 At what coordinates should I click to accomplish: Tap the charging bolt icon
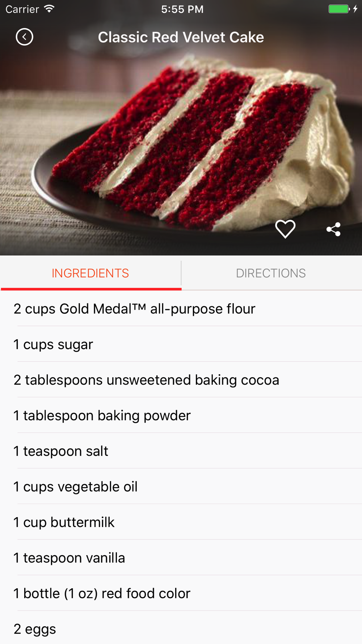(355, 9)
